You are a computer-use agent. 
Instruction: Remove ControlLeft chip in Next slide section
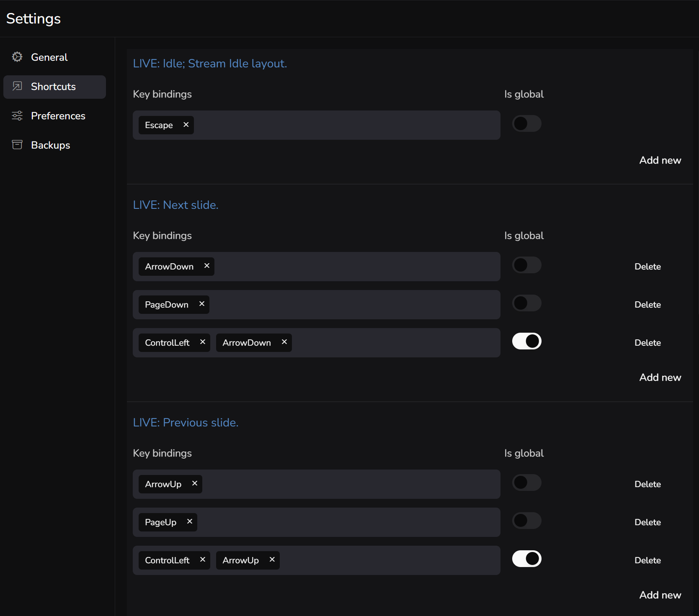(203, 342)
